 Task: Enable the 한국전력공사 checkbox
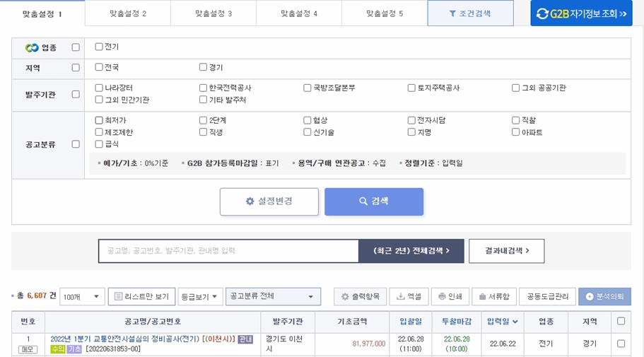pyautogui.click(x=204, y=88)
